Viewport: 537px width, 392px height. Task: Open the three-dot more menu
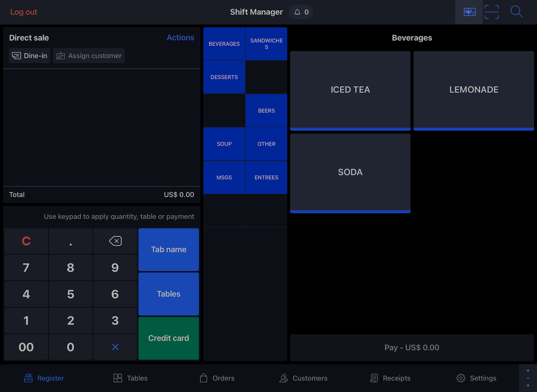528,378
